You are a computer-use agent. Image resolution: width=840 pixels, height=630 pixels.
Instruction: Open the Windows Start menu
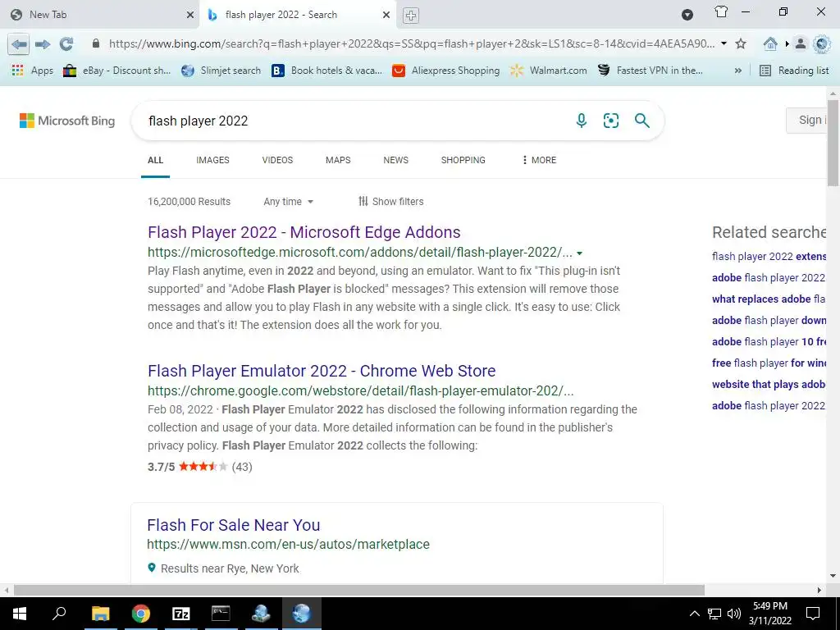pos(20,614)
